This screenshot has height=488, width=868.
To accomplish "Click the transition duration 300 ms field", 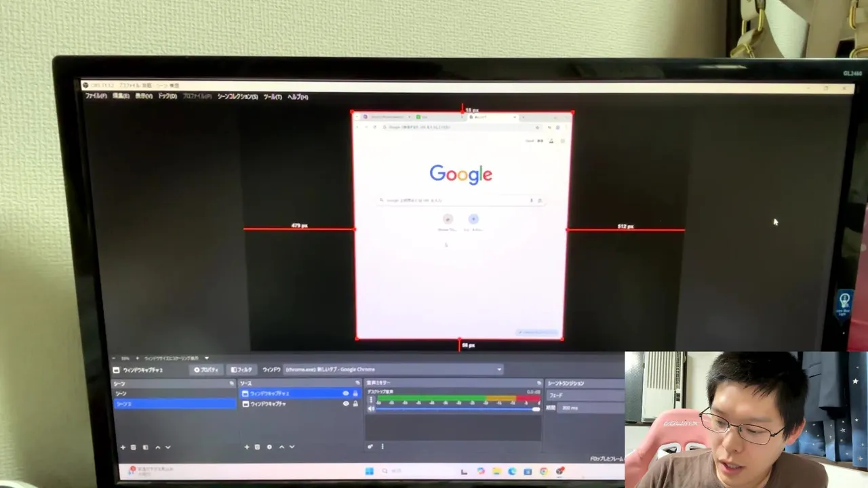I will [x=591, y=408].
